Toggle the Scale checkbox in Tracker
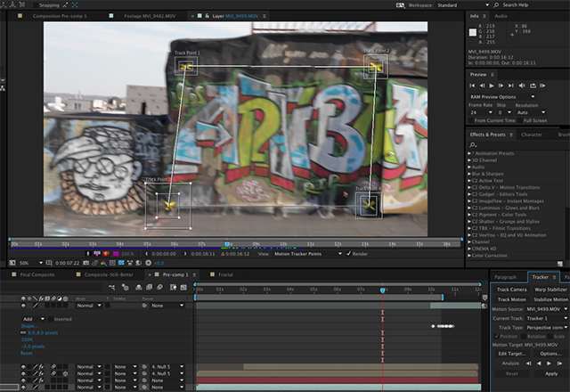This screenshot has height=392, width=570. pos(550,337)
